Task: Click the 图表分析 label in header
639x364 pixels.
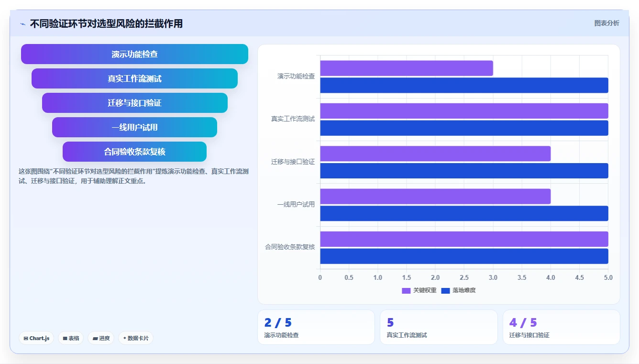Action: point(606,23)
